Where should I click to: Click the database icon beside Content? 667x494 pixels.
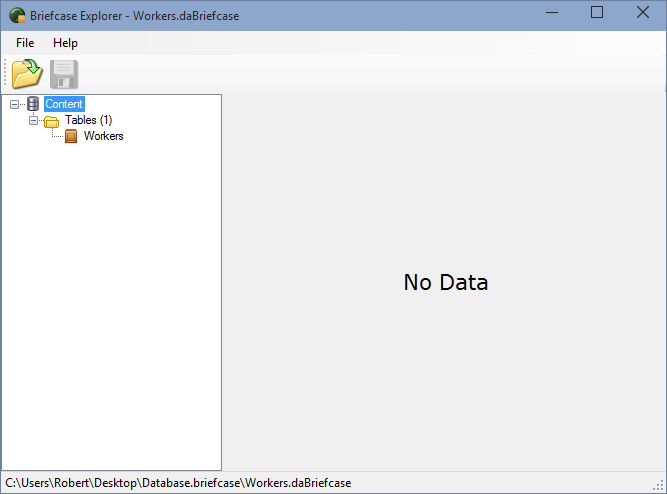33,104
